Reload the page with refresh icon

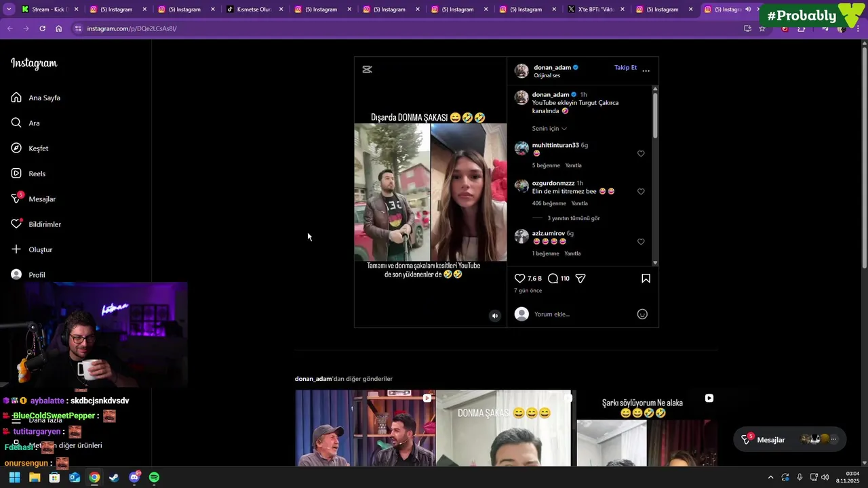pos(42,28)
